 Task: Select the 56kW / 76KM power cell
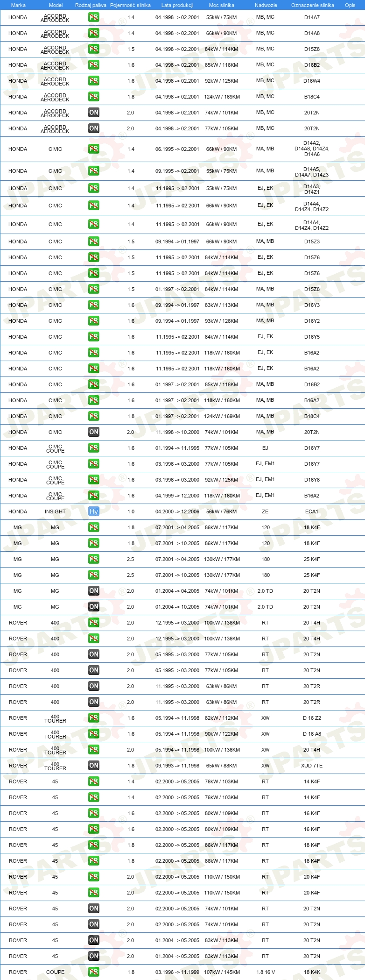coord(222,511)
